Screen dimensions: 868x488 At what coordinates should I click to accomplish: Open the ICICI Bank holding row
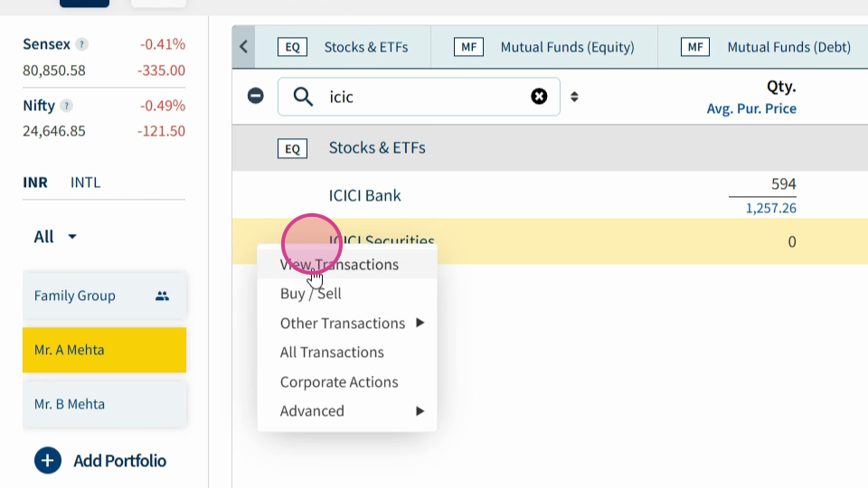pos(550,195)
